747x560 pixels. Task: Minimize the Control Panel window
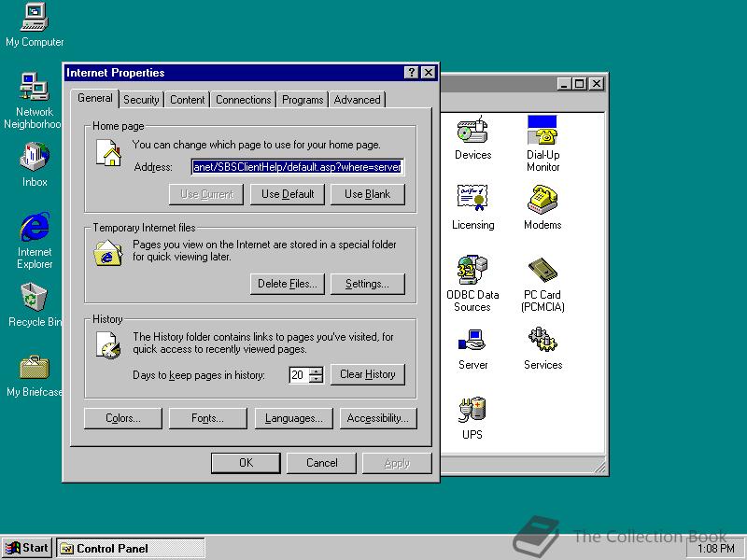(x=565, y=84)
